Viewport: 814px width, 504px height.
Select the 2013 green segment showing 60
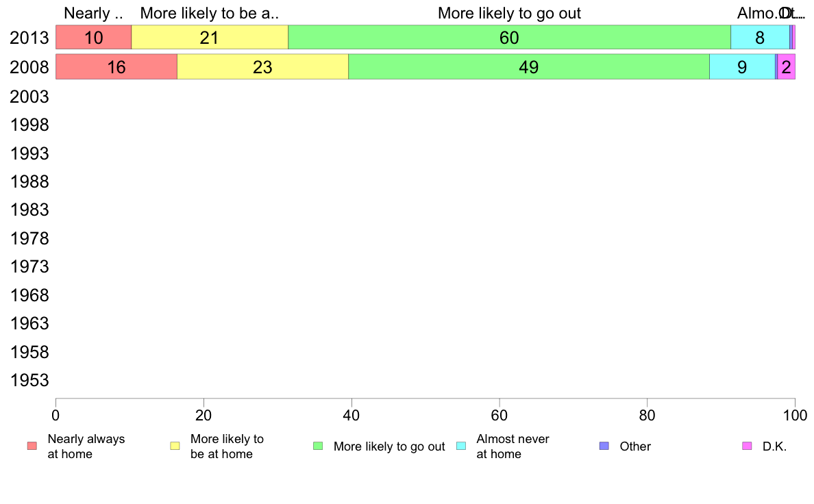pyautogui.click(x=509, y=38)
